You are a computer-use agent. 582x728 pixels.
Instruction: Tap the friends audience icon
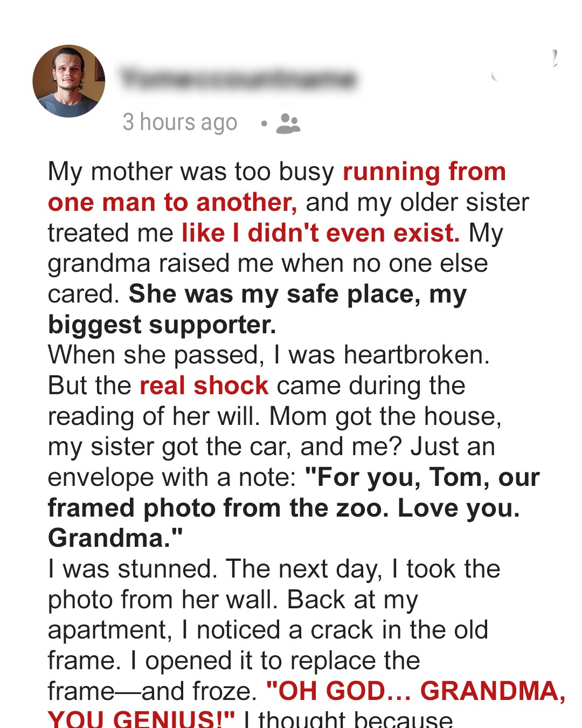(288, 123)
